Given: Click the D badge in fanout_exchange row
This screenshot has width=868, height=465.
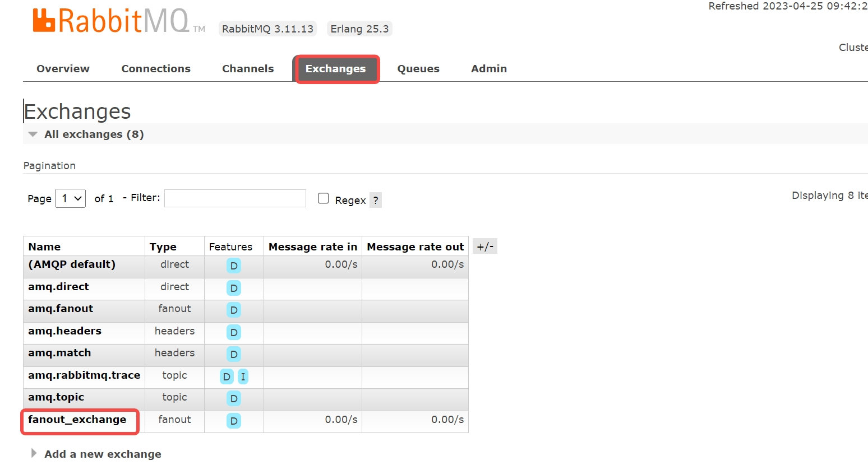Looking at the screenshot, I should coord(233,421).
